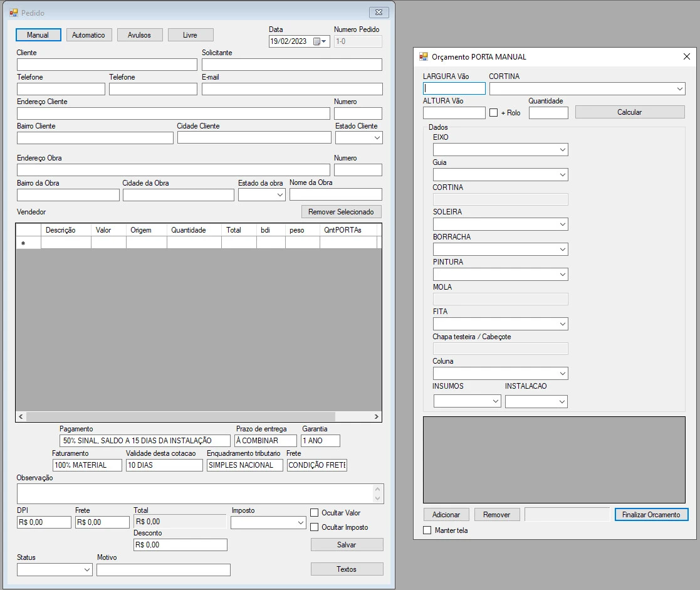Close the Orçamento PORTA MANUAL dialog
This screenshot has width=700, height=590.
[686, 56]
